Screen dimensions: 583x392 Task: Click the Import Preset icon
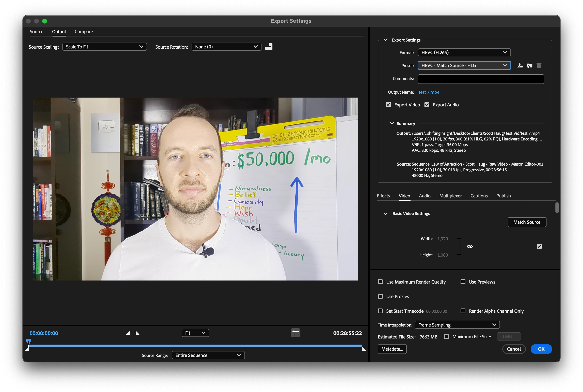click(x=529, y=65)
